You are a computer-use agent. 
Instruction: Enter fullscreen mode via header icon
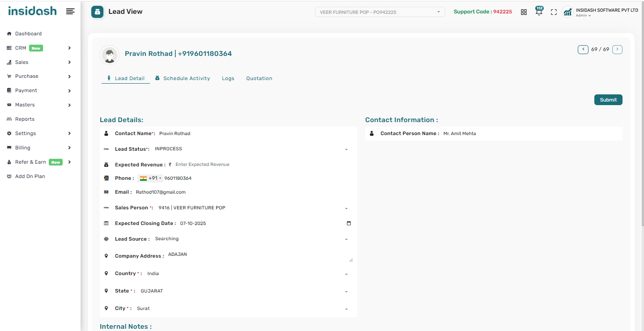(x=554, y=12)
